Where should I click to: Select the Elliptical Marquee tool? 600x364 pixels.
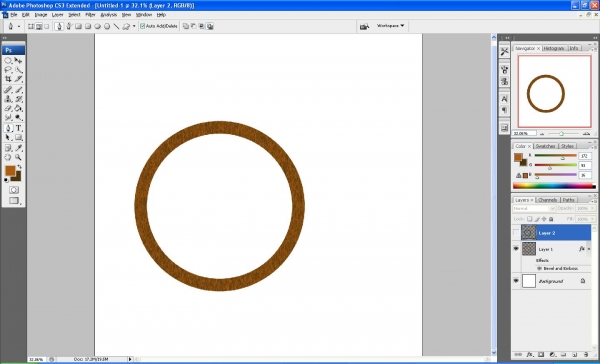[x=8, y=60]
